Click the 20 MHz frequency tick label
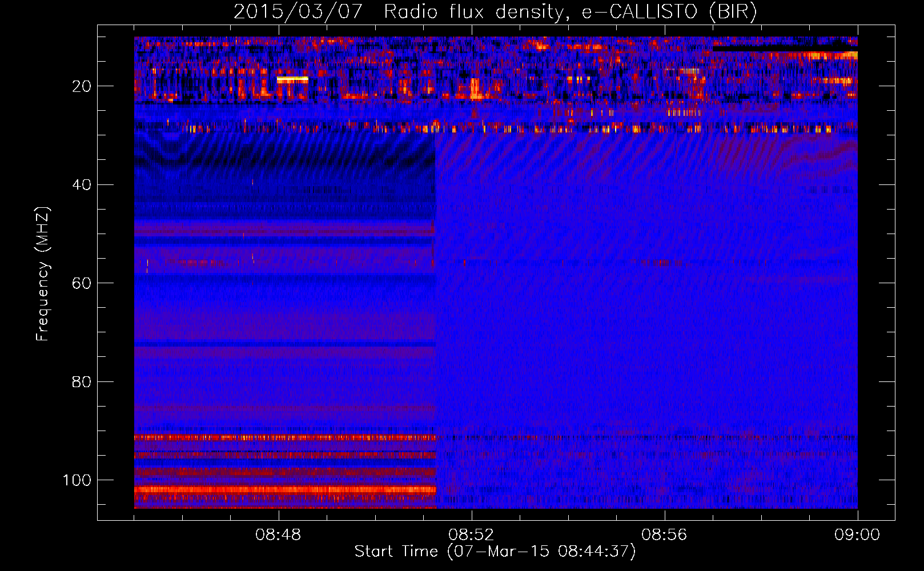Screen dimensions: 924x571 [x=82, y=86]
